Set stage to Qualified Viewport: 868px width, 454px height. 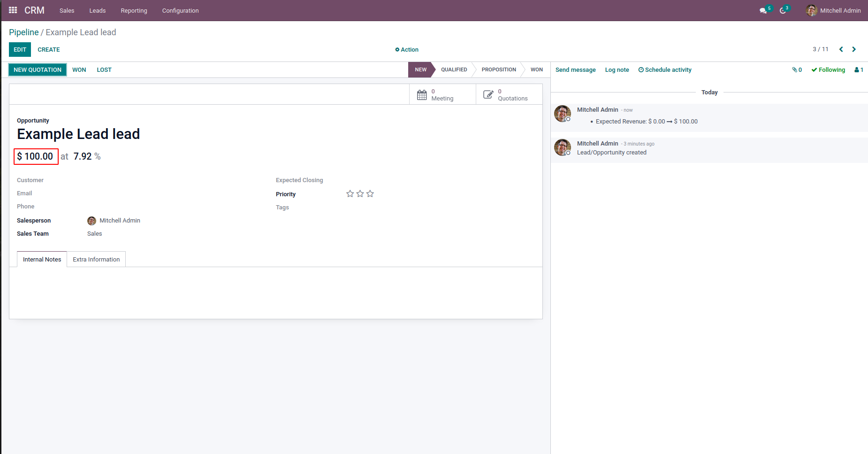point(454,70)
